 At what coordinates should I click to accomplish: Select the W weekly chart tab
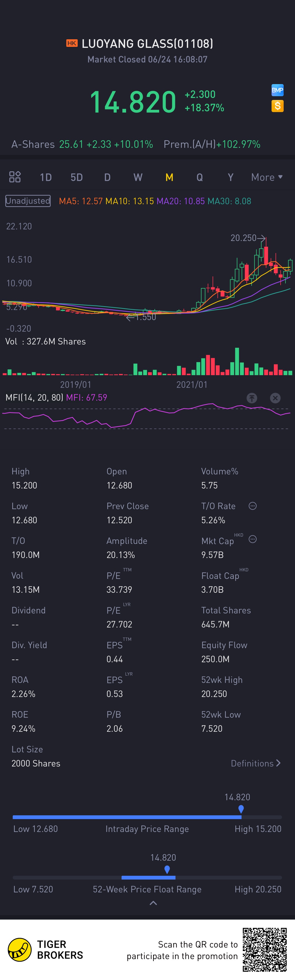click(x=138, y=177)
